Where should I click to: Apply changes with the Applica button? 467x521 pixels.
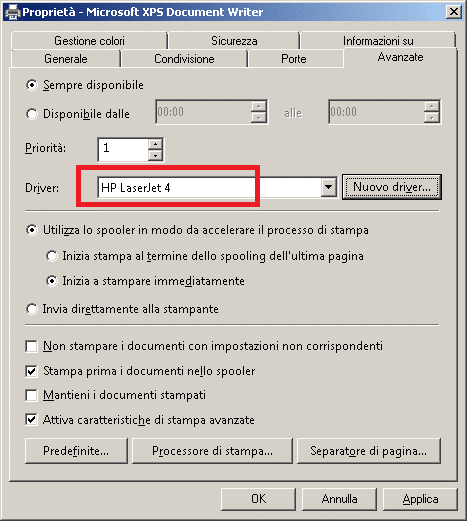420,499
